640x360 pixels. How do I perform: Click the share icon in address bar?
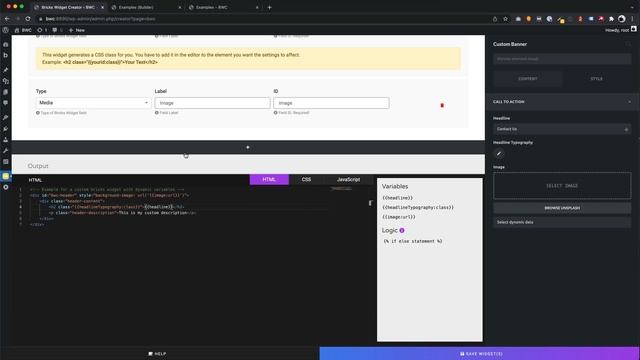[x=495, y=19]
